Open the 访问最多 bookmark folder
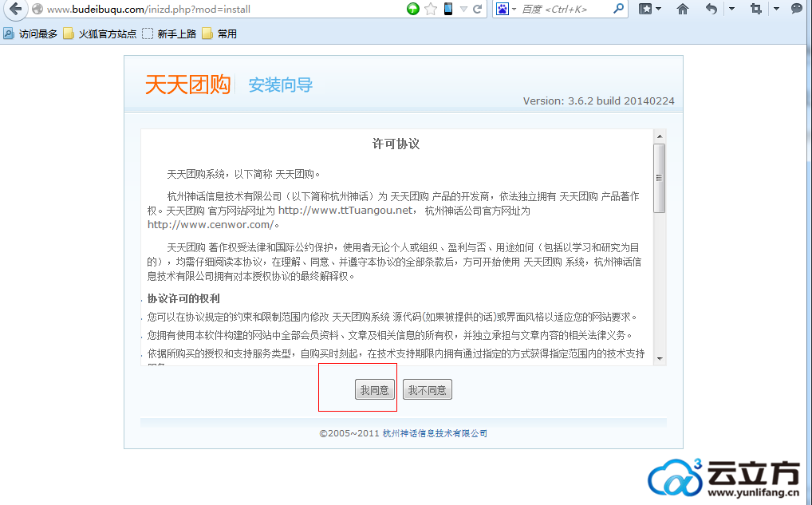Screen dimensions: 812x505 [x=30, y=34]
